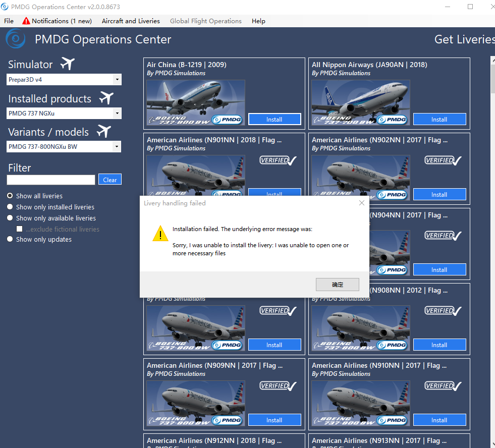The height and width of the screenshot is (448, 495).
Task: Click the American Airlines N910NN aircraft thumbnail
Action: click(x=361, y=403)
